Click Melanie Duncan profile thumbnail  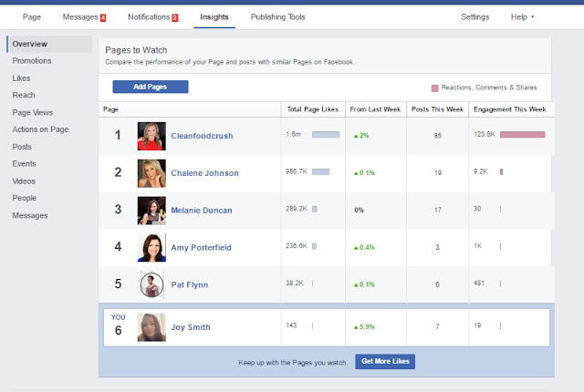[x=151, y=211]
